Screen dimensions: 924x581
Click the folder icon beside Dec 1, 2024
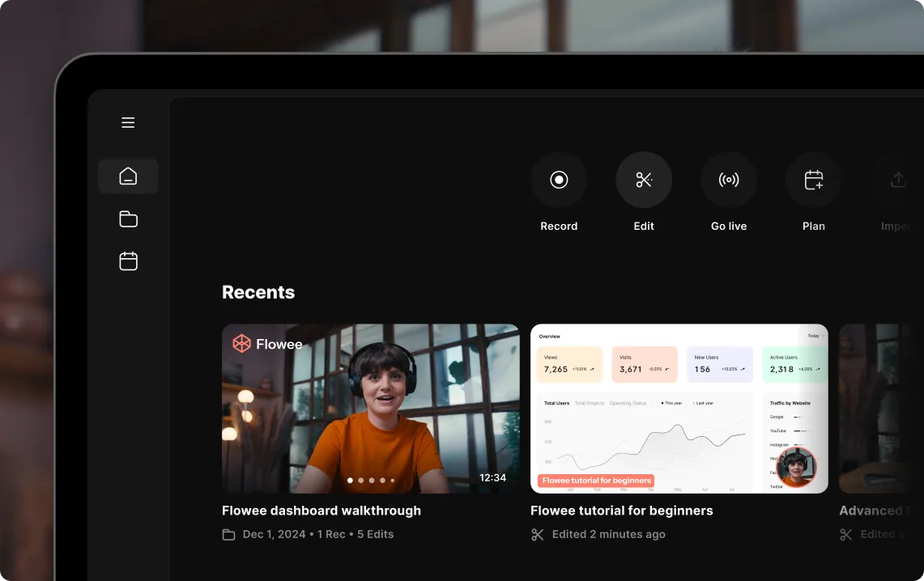(x=228, y=535)
